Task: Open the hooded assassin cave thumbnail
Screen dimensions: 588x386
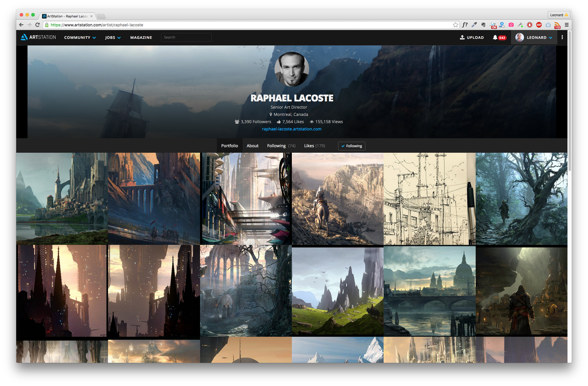Action: coord(521,291)
